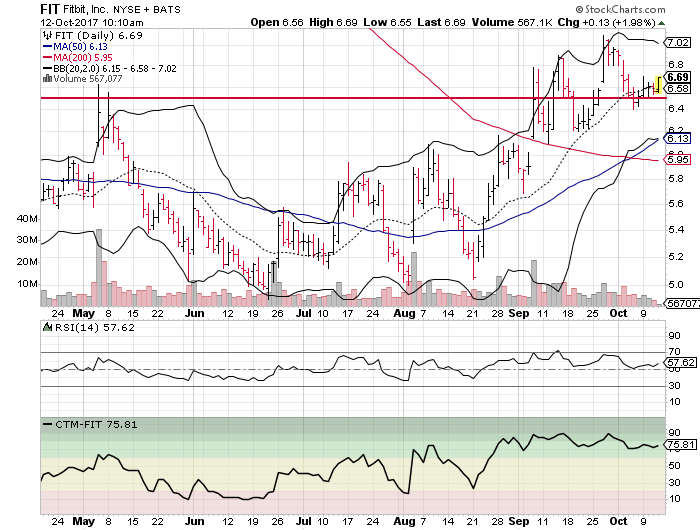Click the 'Oct' label on the bottom axis
This screenshot has height=530, width=700.
coord(618,521)
